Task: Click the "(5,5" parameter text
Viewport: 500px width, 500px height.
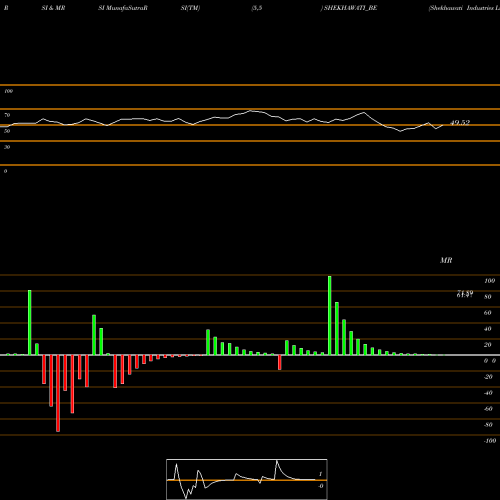Action: 257,8
